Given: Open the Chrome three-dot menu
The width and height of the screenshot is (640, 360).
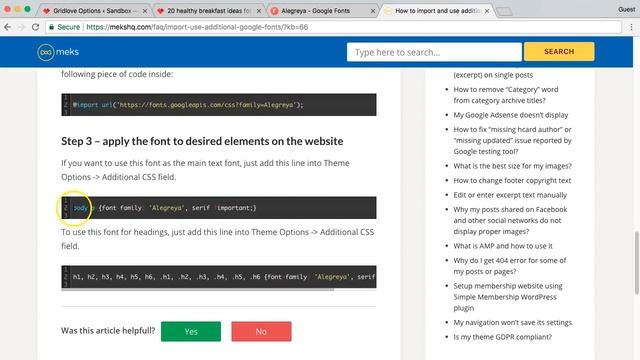Looking at the screenshot, I should tap(631, 27).
